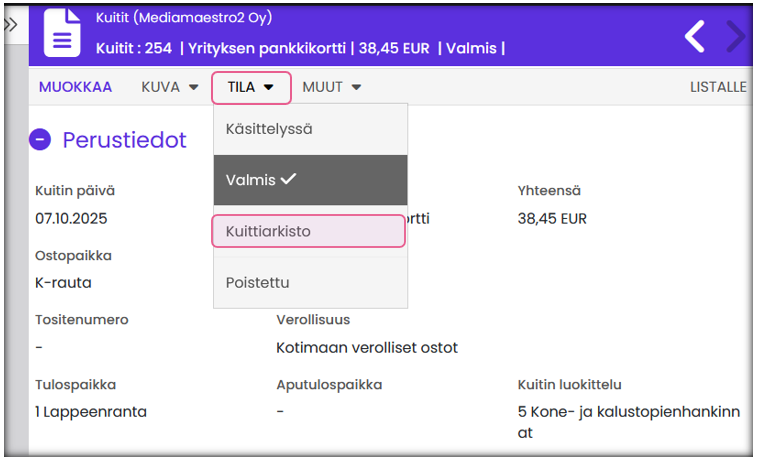Click the receipt date 07.10.2025
This screenshot has width=757, height=460.
[x=71, y=218]
